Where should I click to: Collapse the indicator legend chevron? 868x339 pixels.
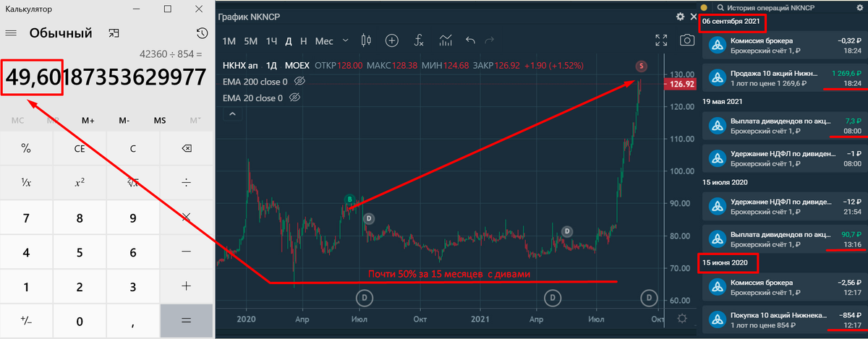(232, 113)
